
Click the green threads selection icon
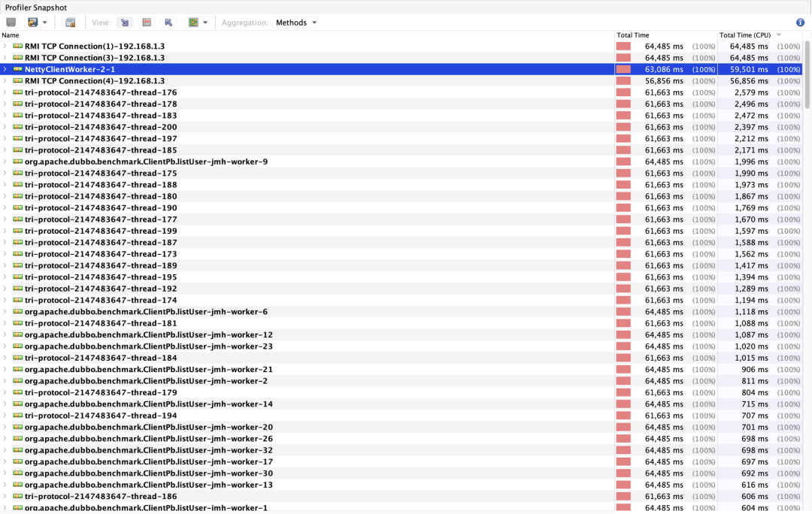point(194,23)
